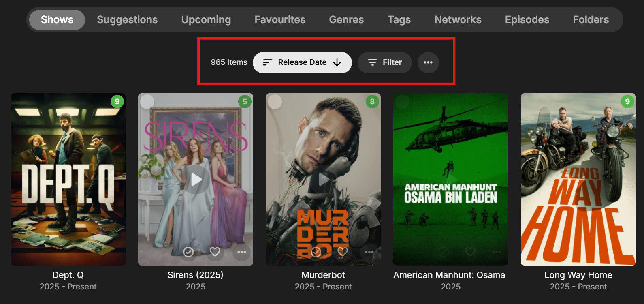Image resolution: width=644 pixels, height=304 pixels.
Task: Open the Long Way Home poster
Action: (x=578, y=180)
